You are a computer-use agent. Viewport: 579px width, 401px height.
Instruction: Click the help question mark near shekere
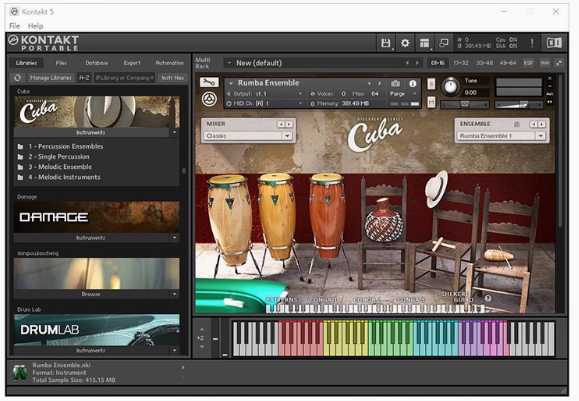(x=488, y=298)
